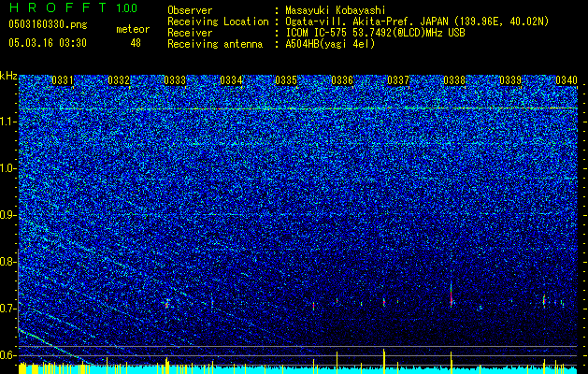Click the meteor count value 48
Image resolution: width=588 pixels, height=374 pixels.
(x=136, y=43)
